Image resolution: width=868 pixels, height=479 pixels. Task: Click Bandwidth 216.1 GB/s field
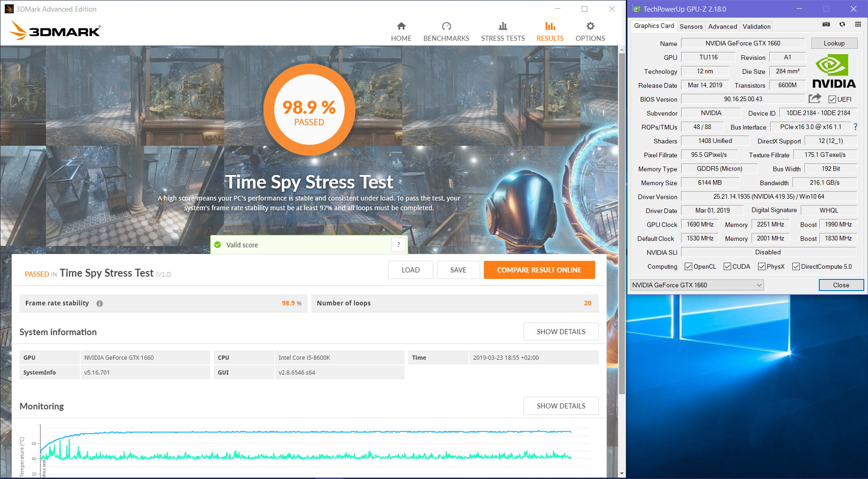(824, 182)
